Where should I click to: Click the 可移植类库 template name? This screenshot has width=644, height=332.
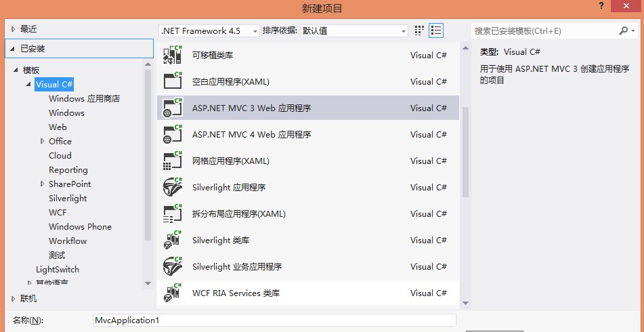point(213,55)
